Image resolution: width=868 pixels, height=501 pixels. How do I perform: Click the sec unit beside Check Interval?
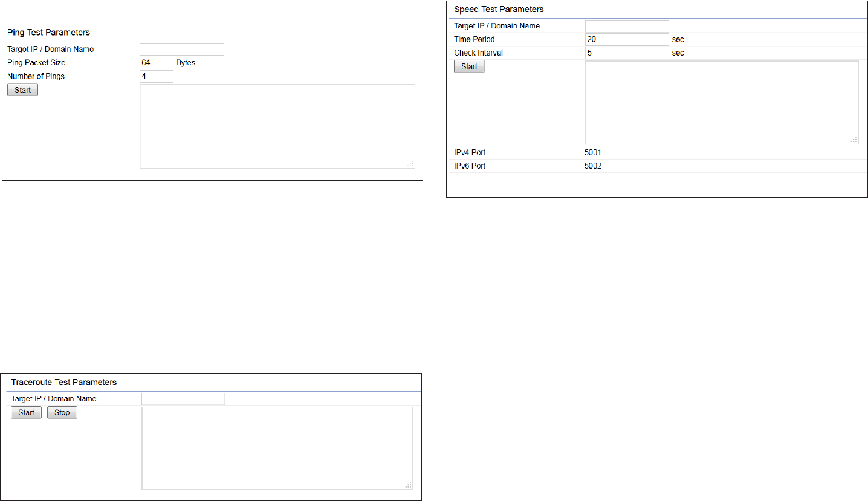678,53
